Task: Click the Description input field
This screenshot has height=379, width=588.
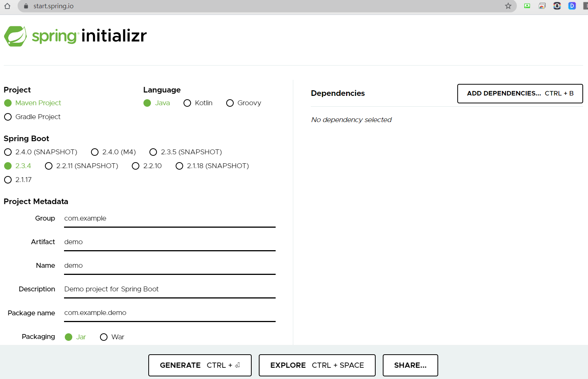Action: click(170, 289)
